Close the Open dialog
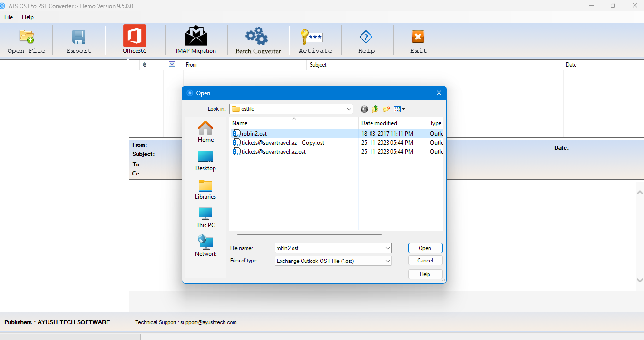 tap(439, 93)
